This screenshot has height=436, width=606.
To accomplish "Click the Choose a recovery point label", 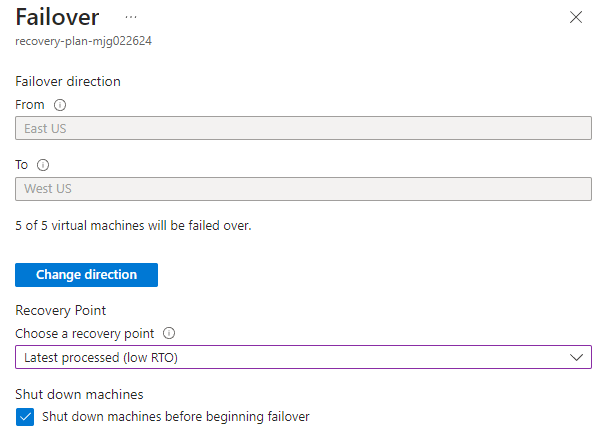I will pos(85,334).
